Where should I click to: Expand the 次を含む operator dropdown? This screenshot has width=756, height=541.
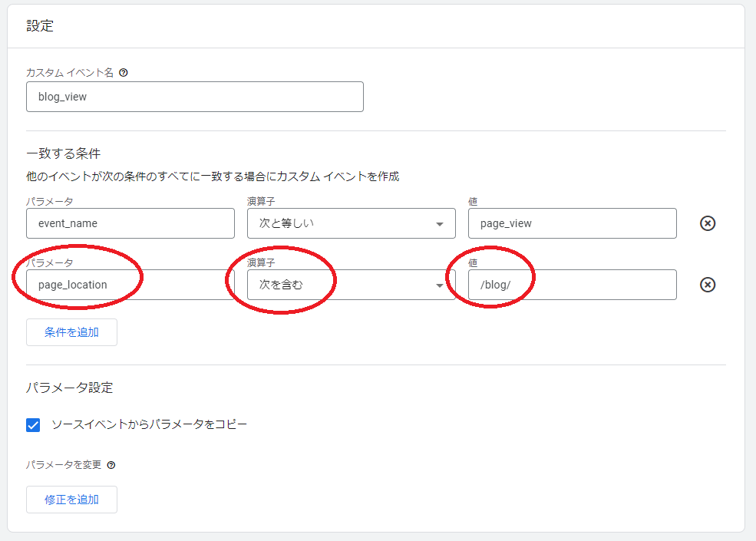point(351,285)
